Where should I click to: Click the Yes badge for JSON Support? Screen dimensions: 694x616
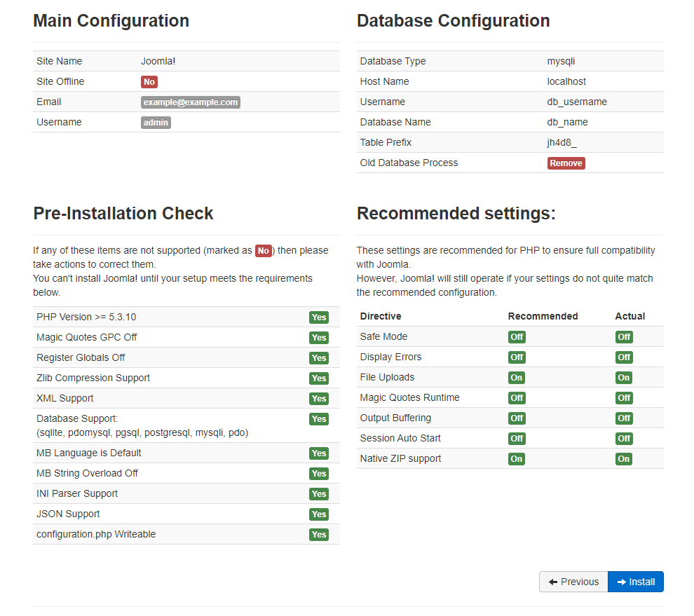[319, 514]
